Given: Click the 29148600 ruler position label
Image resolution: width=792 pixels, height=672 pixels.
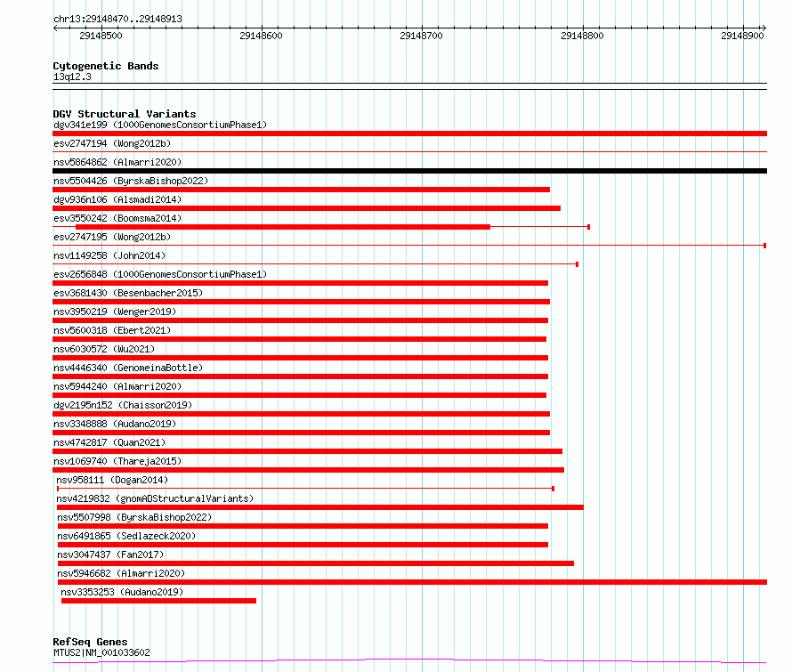Looking at the screenshot, I should [x=261, y=36].
